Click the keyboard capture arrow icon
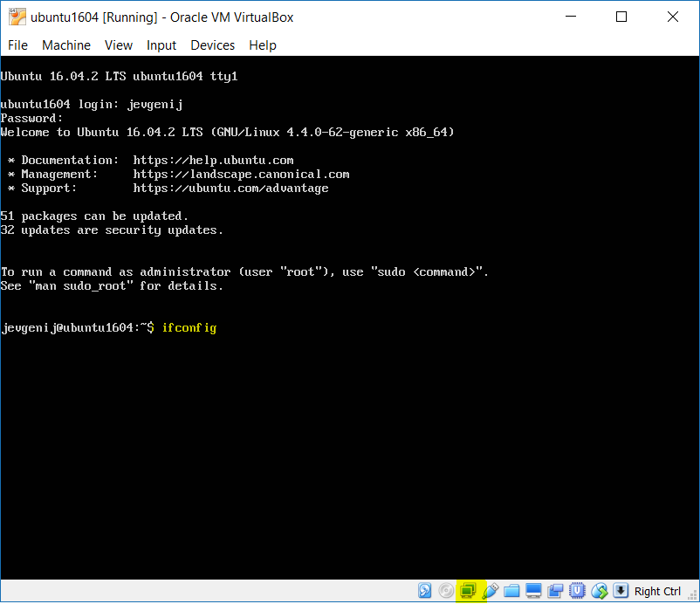700x604 pixels. [621, 591]
